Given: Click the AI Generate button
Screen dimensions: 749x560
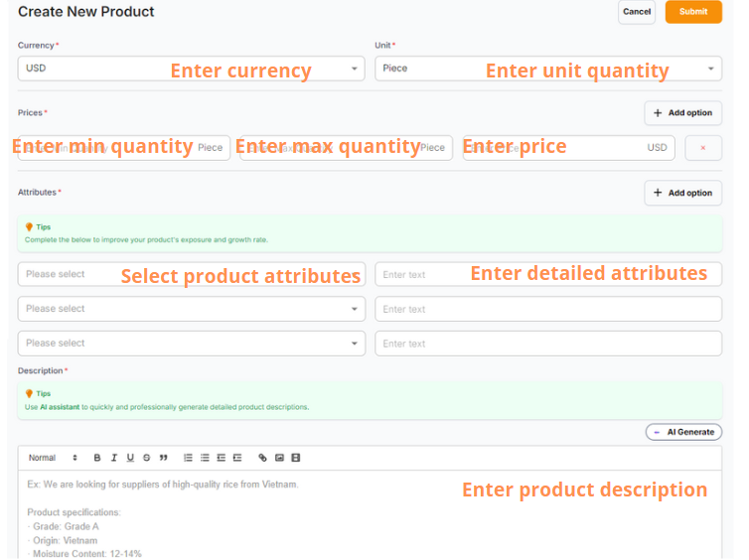Looking at the screenshot, I should tap(683, 432).
